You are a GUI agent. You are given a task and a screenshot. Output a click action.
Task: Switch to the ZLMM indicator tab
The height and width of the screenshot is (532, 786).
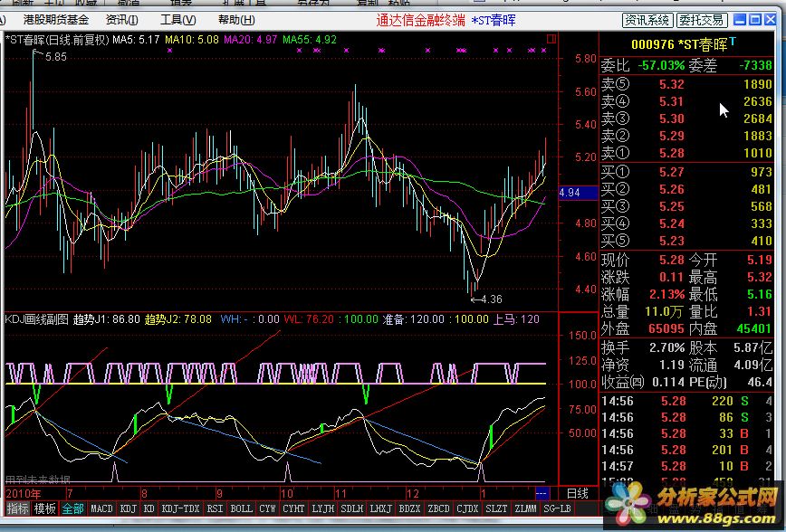tap(526, 508)
